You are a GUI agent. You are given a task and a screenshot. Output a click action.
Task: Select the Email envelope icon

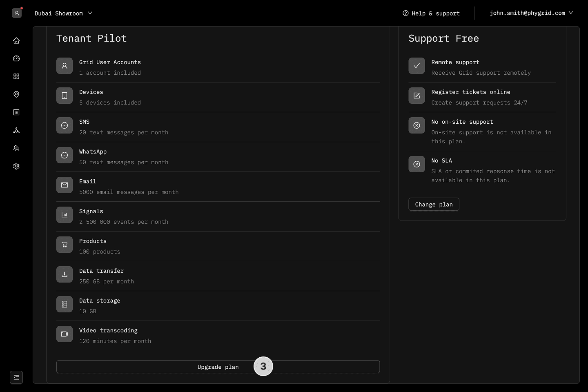65,185
